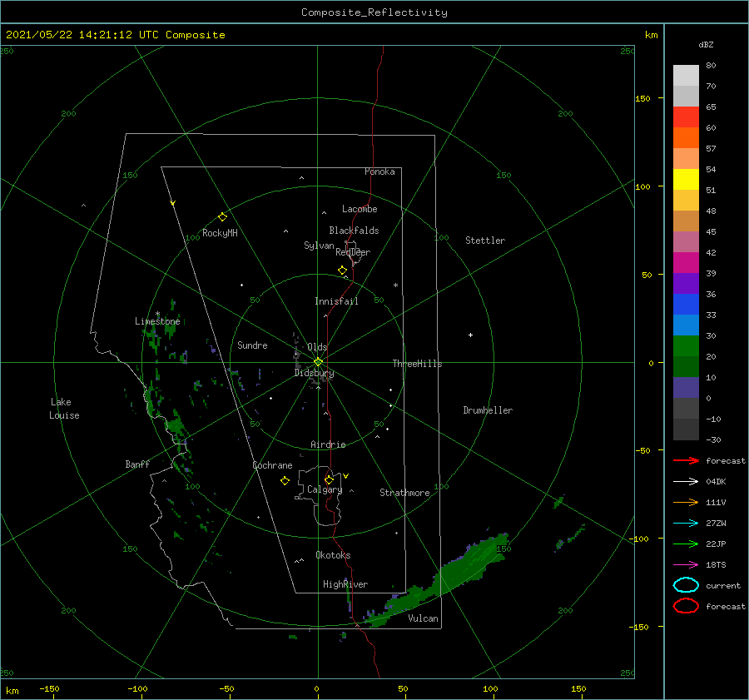Click the 65 dBZ legend value

tap(711, 107)
